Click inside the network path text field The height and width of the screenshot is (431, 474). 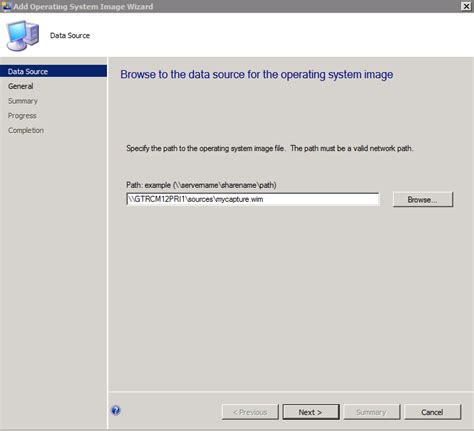click(x=253, y=199)
